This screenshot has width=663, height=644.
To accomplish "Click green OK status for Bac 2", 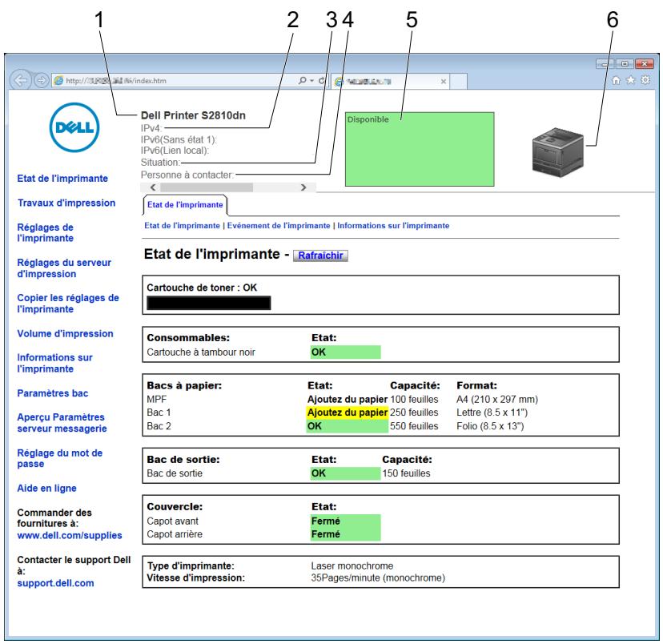I will tap(348, 426).
